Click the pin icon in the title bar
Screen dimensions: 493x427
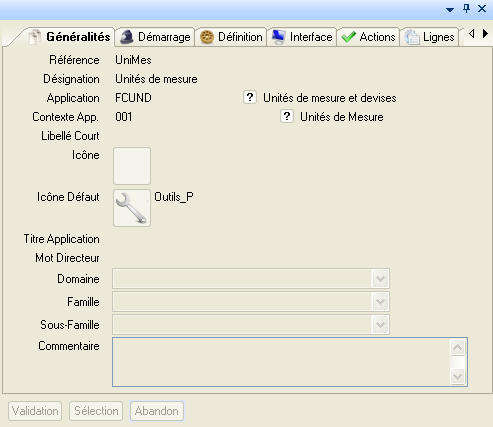(x=466, y=9)
